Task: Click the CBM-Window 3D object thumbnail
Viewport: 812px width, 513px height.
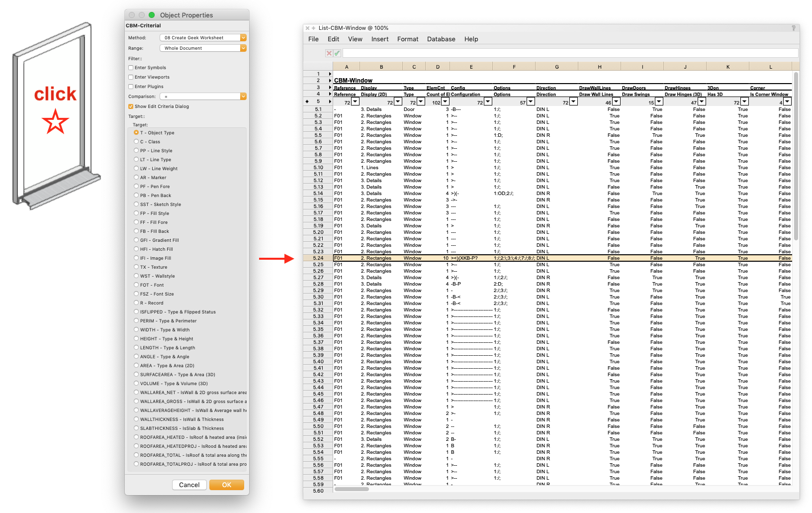Action: pyautogui.click(x=56, y=115)
